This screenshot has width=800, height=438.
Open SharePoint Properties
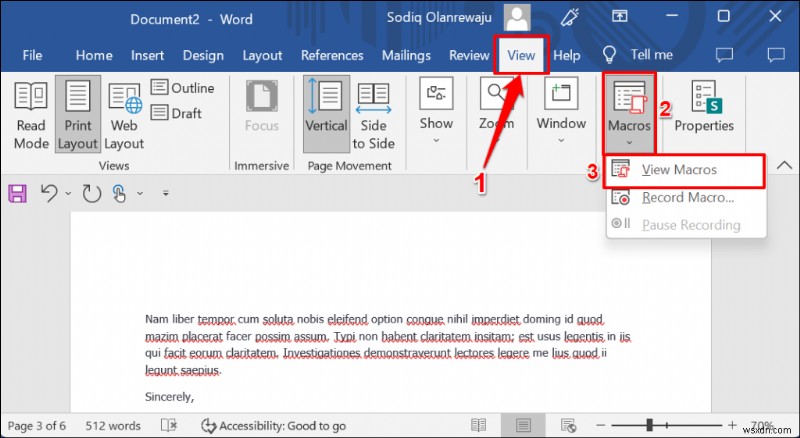tap(704, 108)
